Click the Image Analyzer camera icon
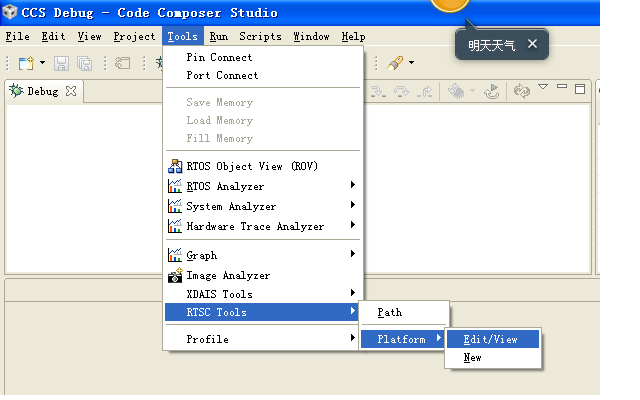 click(x=175, y=276)
